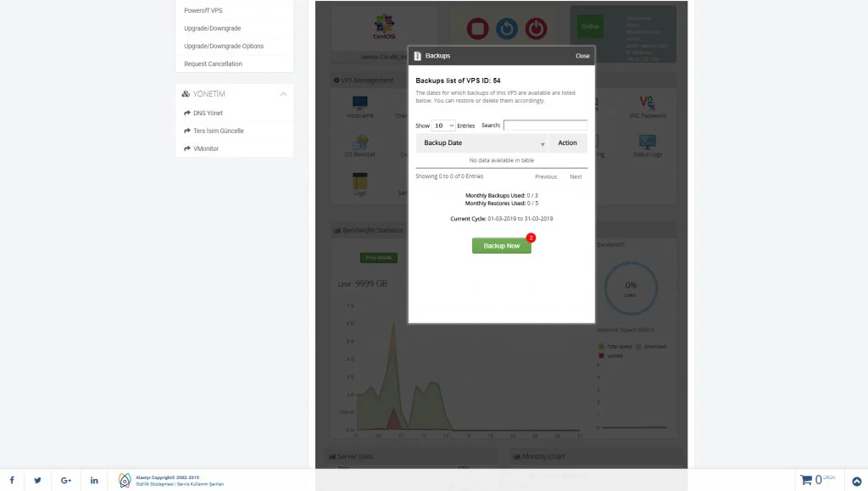
Task: Click the scroll-to-top arrow icon
Action: coord(856,481)
